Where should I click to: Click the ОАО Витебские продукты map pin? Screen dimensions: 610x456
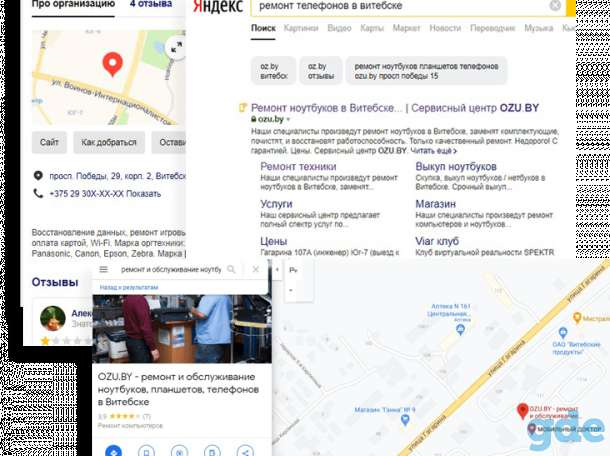tap(563, 333)
